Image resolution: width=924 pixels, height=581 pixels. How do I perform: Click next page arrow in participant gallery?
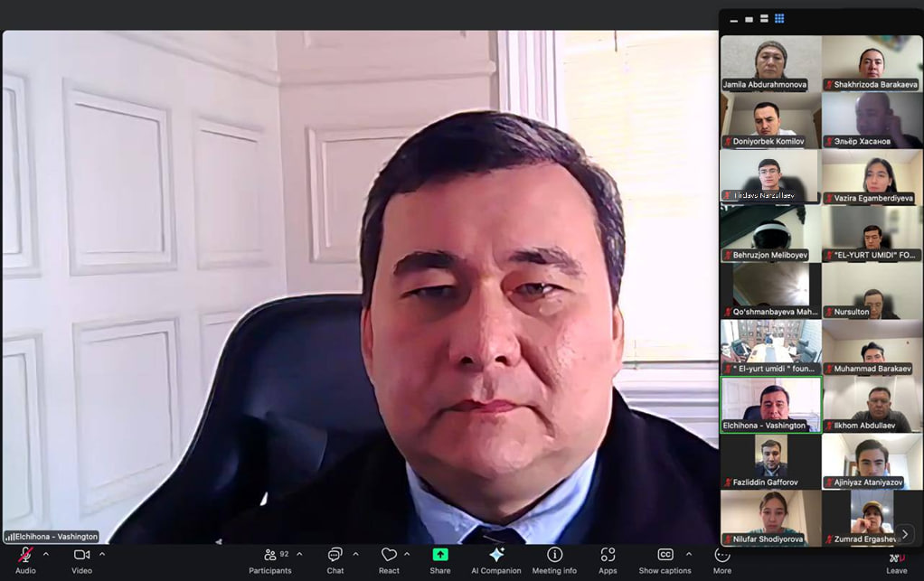tap(905, 534)
